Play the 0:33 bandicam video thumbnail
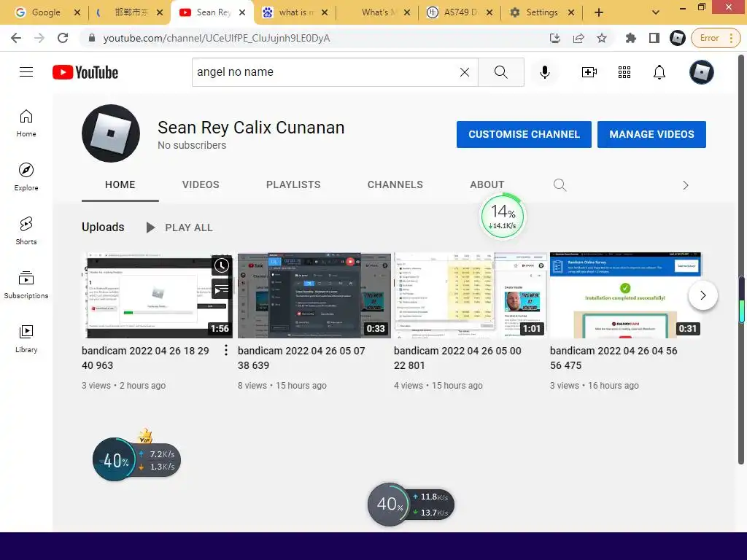Screen dimensions: 747x560 (314, 295)
